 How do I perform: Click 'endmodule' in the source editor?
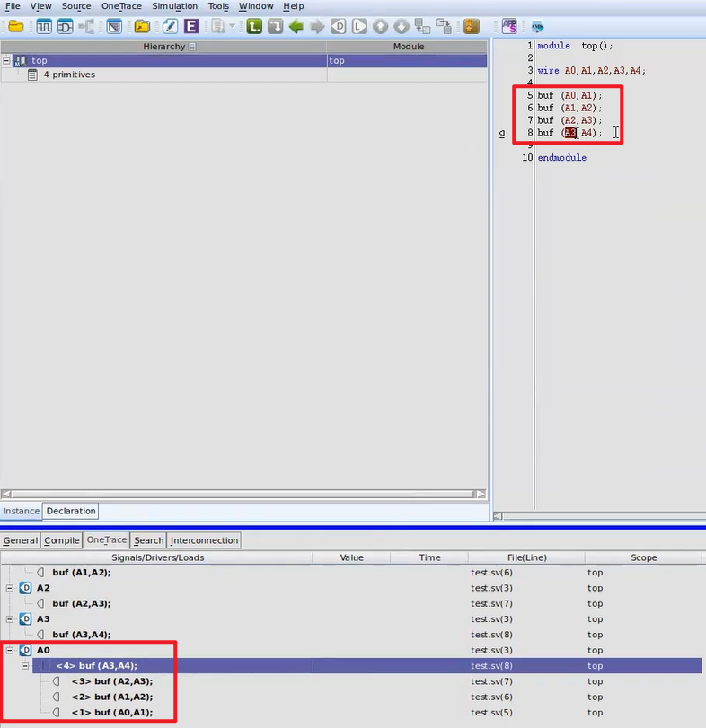point(562,158)
